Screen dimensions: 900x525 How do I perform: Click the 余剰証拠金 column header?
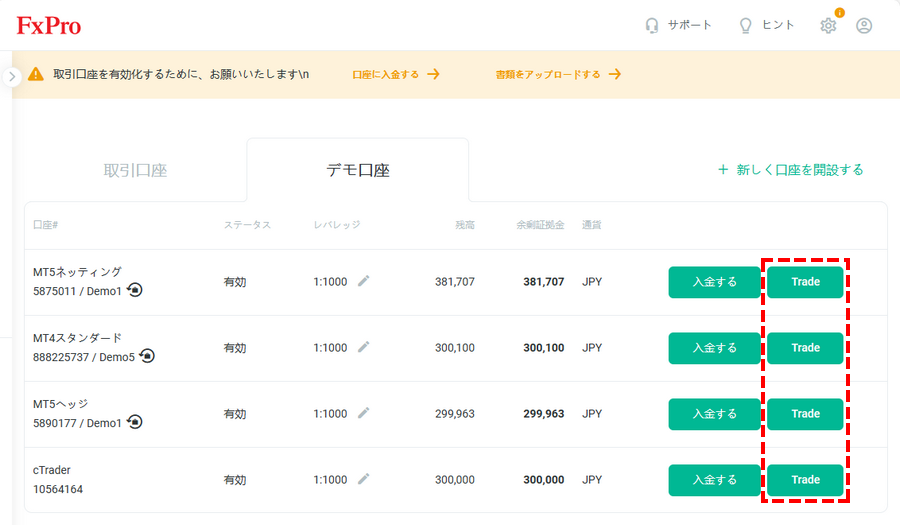point(540,225)
